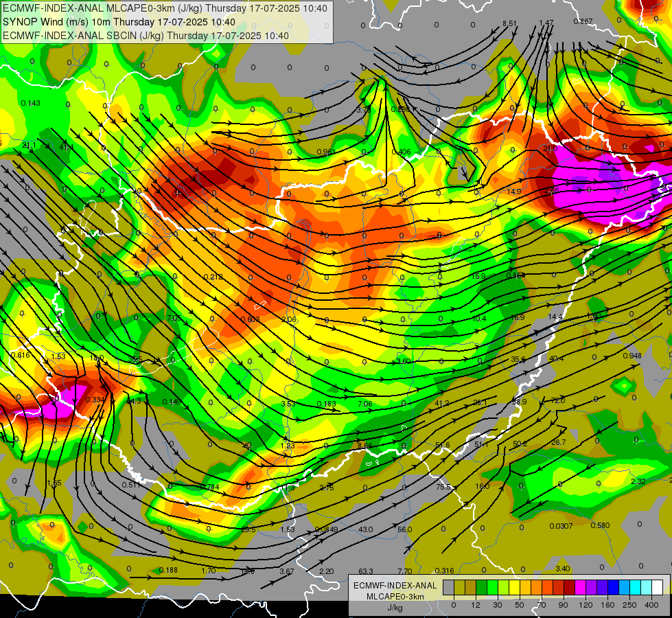The image size is (672, 618).
Task: Click the map value 10.4
Action: coord(479,319)
